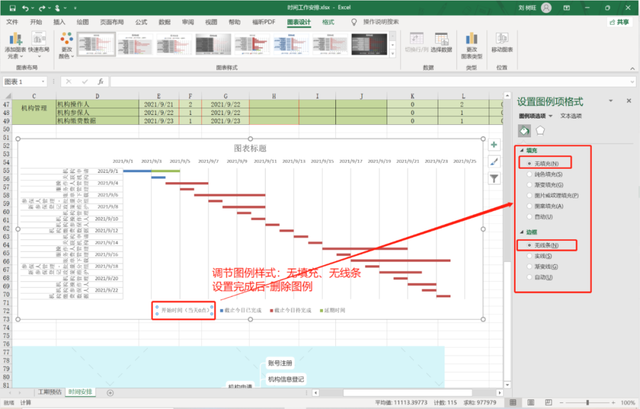Open the 更改颜色 (Change Colors) palette

67,46
